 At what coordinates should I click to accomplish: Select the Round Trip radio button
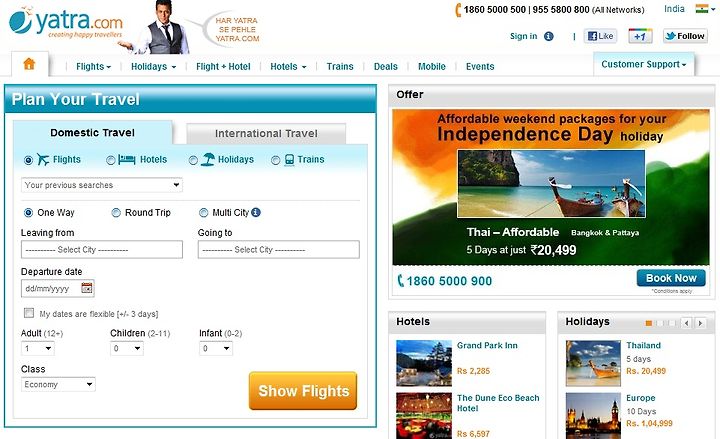pos(116,213)
